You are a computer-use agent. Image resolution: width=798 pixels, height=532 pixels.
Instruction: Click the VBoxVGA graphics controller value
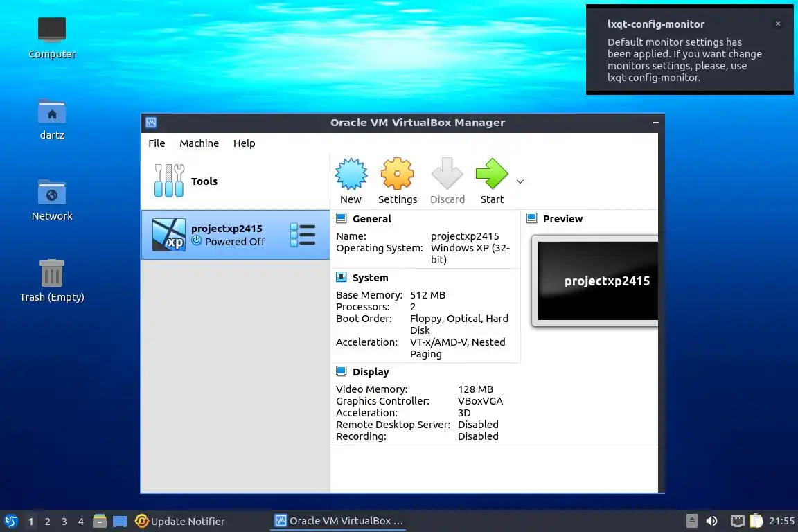point(480,400)
